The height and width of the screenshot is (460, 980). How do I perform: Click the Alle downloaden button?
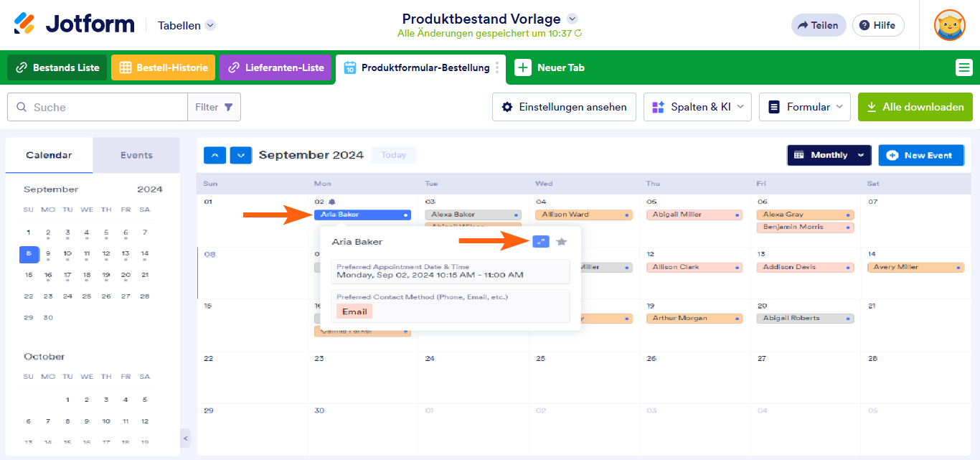(915, 107)
